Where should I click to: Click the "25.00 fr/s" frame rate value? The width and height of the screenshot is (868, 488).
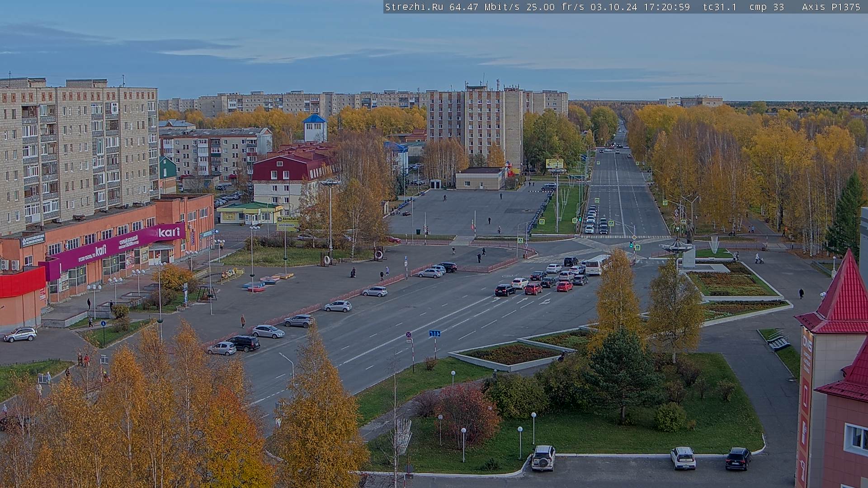click(555, 7)
